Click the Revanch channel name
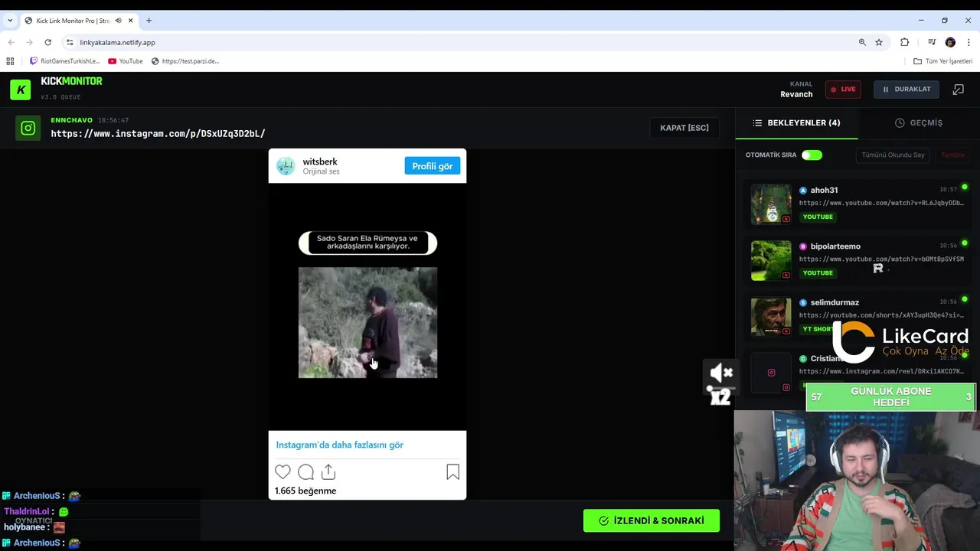Viewport: 980px width, 551px height. (796, 94)
